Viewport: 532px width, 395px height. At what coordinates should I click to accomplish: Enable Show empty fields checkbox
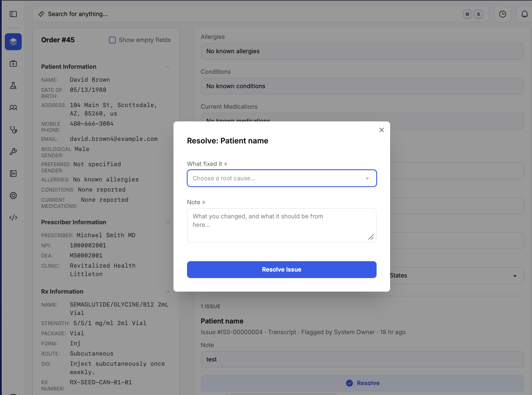point(112,40)
